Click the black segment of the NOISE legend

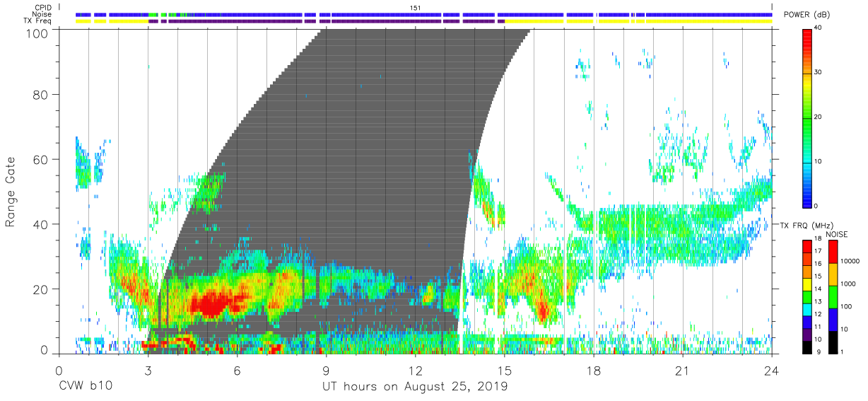(x=833, y=342)
